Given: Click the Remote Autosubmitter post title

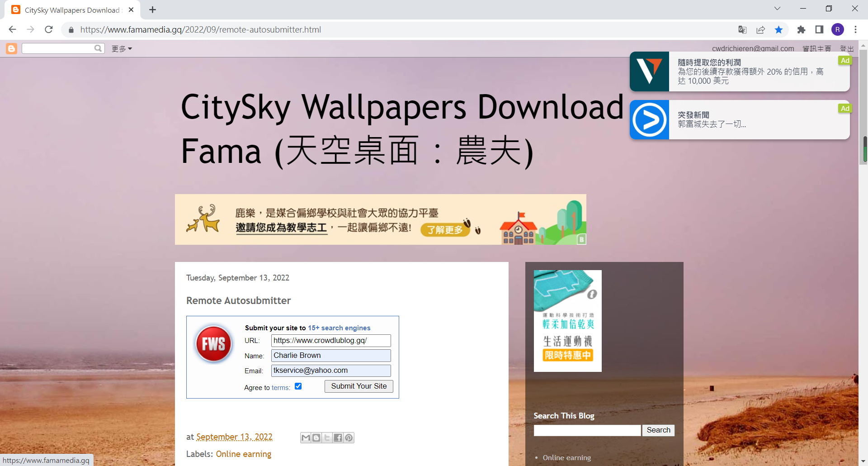Looking at the screenshot, I should (239, 301).
